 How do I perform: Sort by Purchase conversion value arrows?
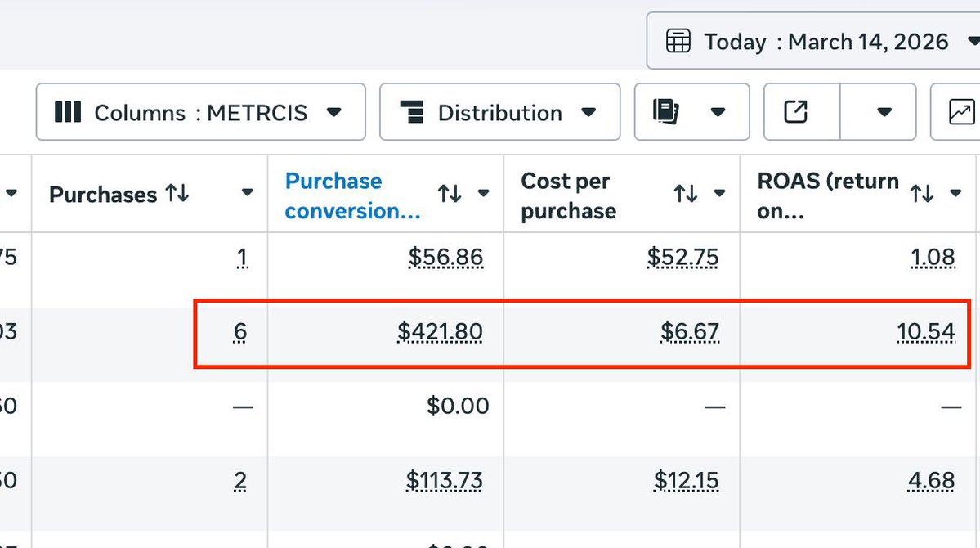[450, 194]
